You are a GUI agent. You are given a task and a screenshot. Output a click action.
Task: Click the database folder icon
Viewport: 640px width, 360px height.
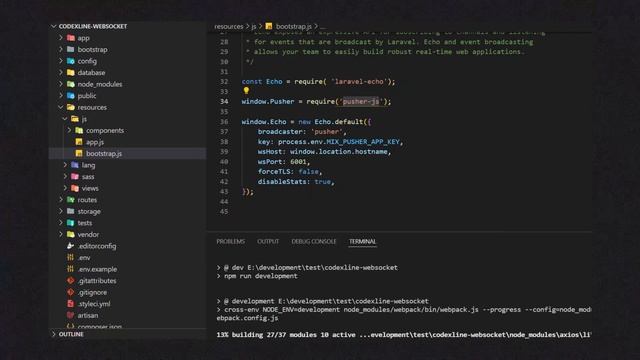[71, 72]
